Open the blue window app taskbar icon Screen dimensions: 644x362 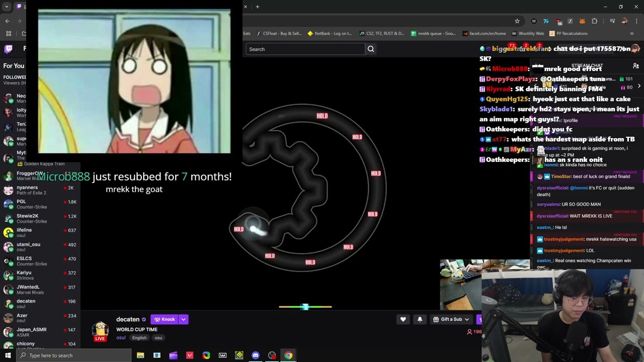pos(157,355)
